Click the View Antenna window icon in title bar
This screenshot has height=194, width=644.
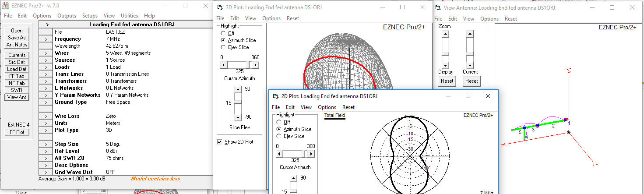438,8
